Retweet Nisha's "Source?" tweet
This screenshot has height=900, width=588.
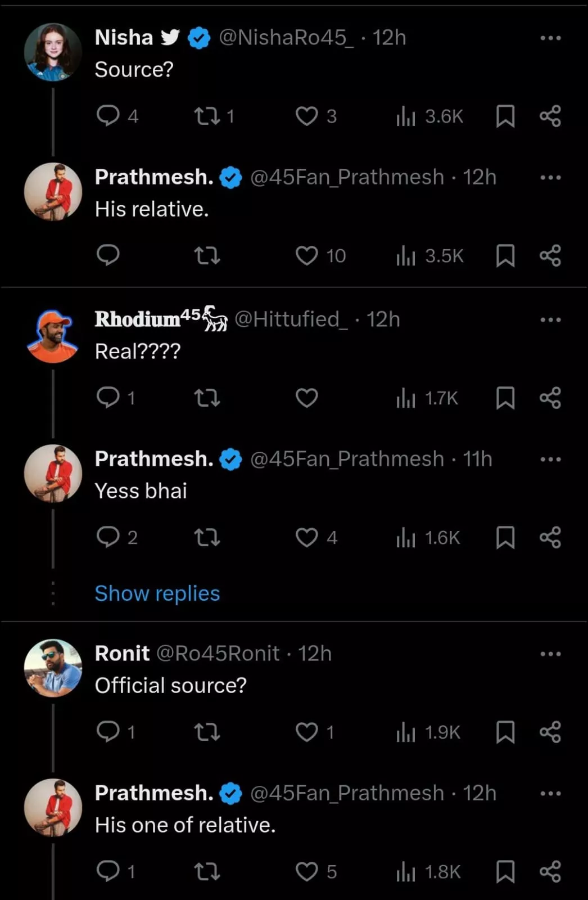coord(206,116)
